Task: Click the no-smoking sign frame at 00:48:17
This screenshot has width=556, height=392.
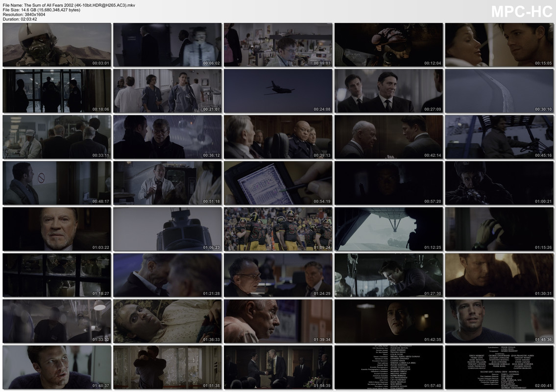Action: (x=57, y=183)
